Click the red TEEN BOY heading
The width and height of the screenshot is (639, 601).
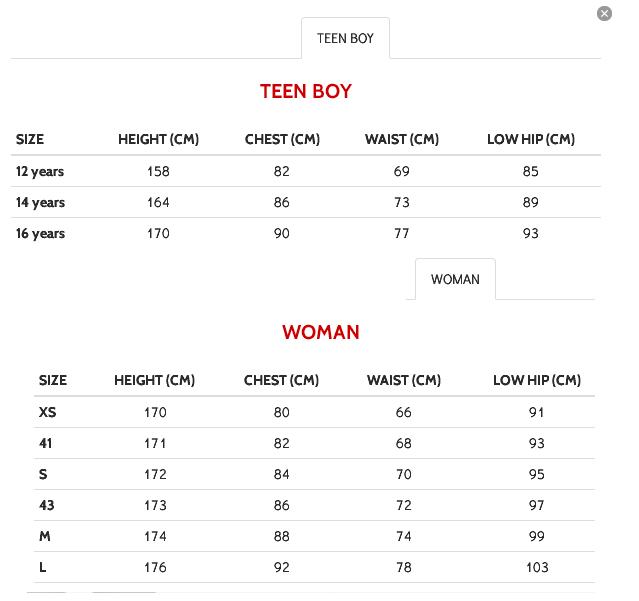[306, 91]
